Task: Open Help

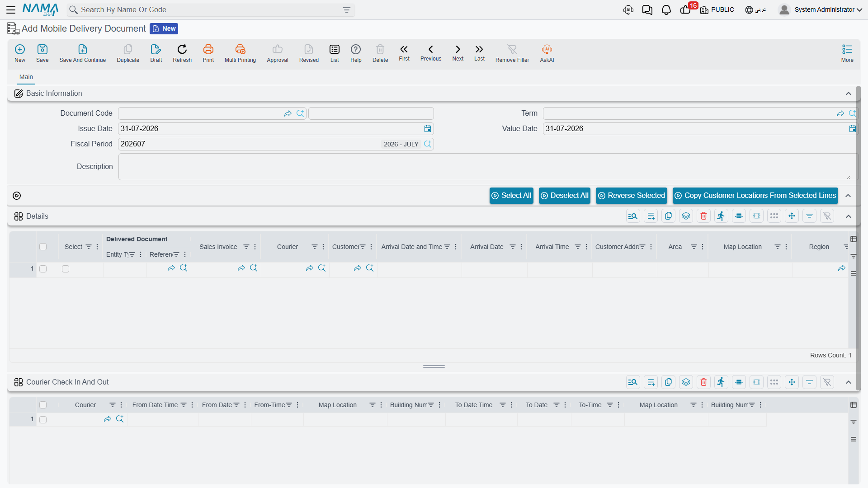Action: tap(356, 53)
